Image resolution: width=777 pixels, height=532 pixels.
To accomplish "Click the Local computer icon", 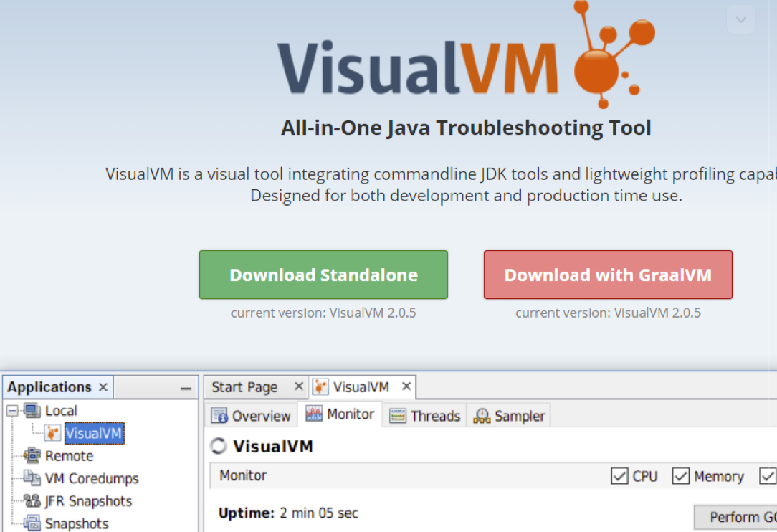I will 32,411.
